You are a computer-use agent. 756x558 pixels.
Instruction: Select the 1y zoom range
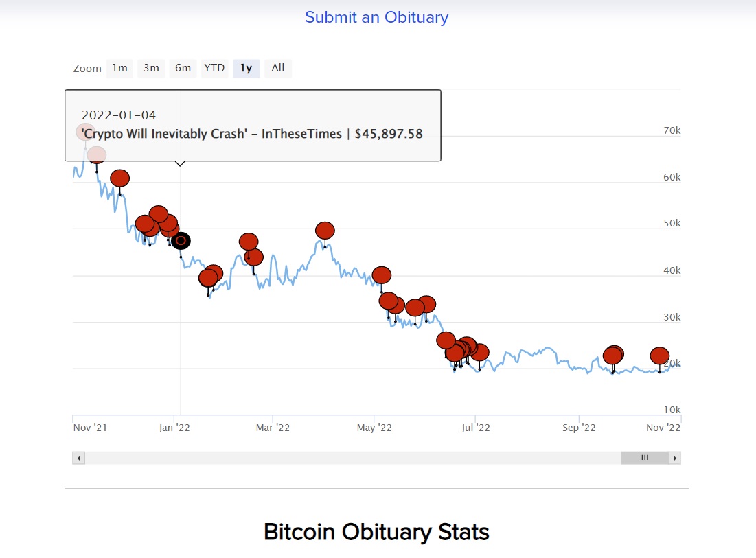pos(246,68)
